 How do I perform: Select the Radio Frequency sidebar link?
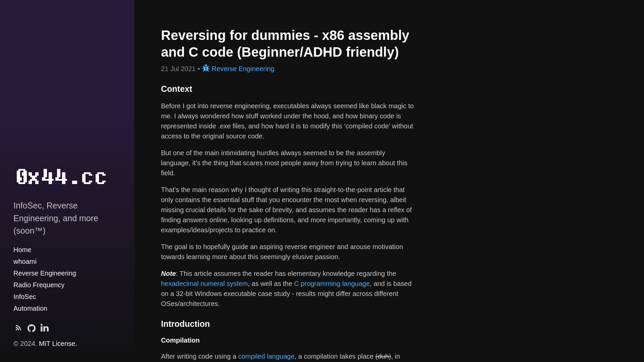(x=39, y=285)
